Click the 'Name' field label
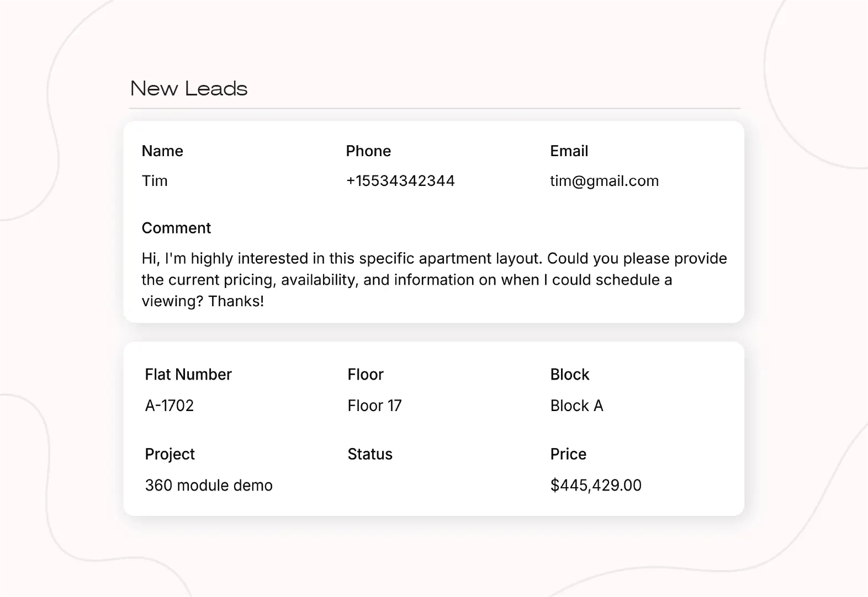868x597 pixels. coord(162,151)
